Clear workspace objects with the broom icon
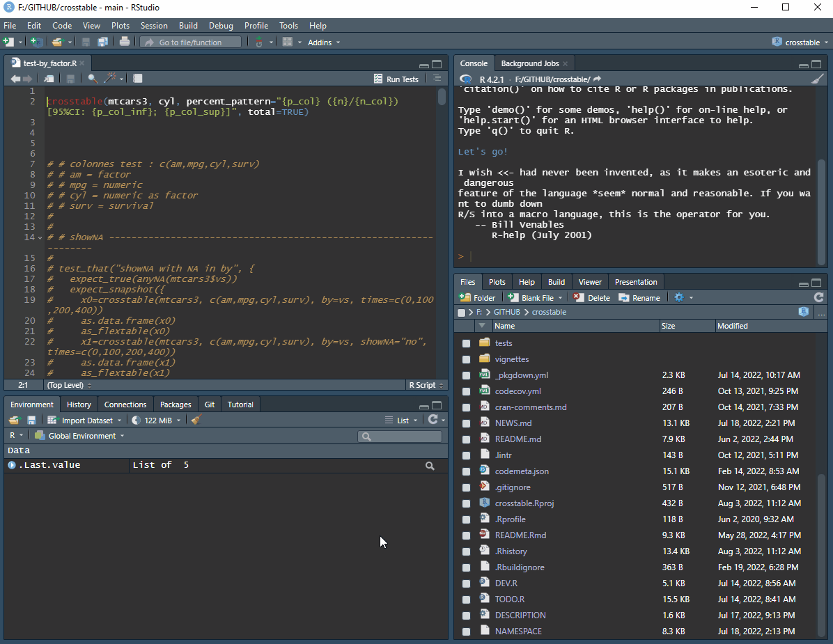The height and width of the screenshot is (644, 833). (195, 420)
